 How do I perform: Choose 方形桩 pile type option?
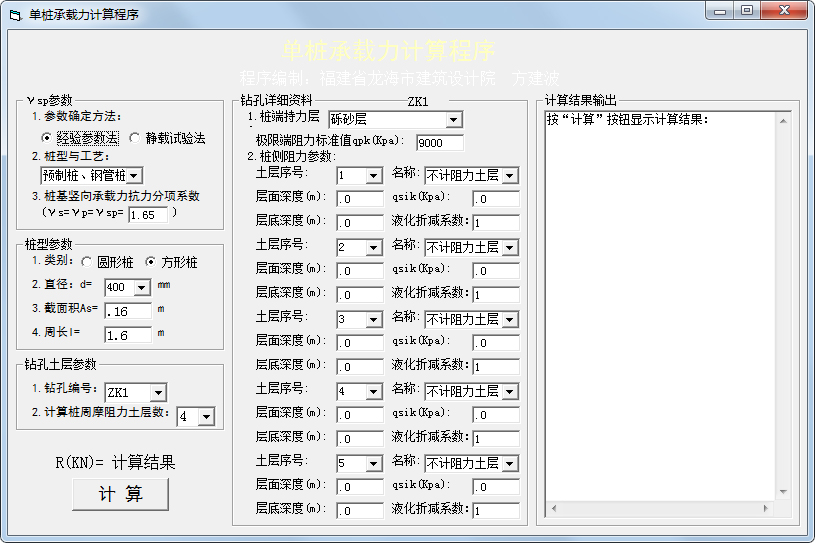click(151, 262)
